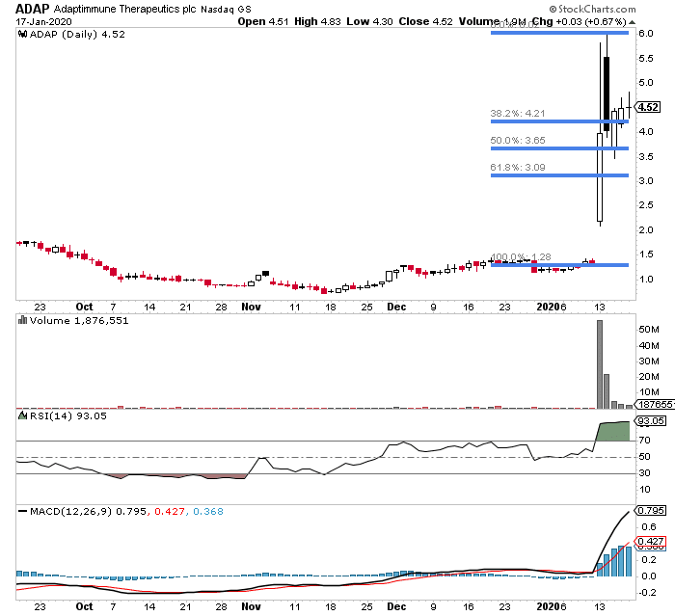
Task: Click the StockCharts.com copyright label
Action: click(x=592, y=9)
